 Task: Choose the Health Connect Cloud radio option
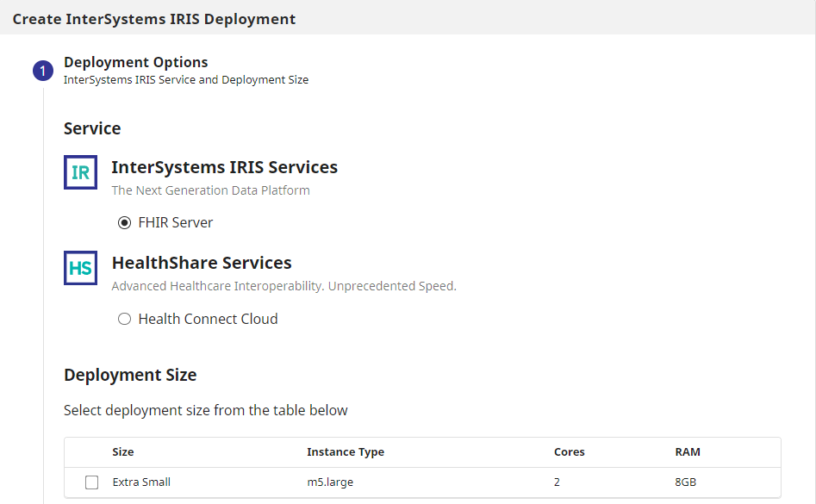coord(124,319)
